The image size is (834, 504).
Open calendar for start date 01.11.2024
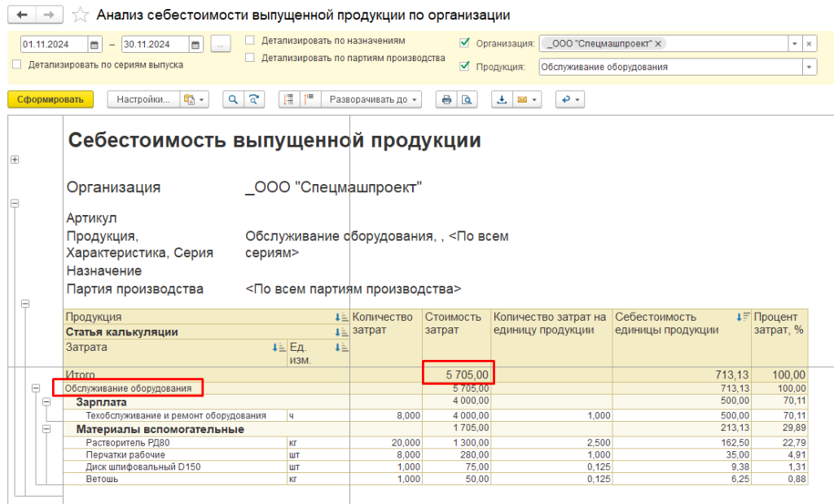pos(94,45)
